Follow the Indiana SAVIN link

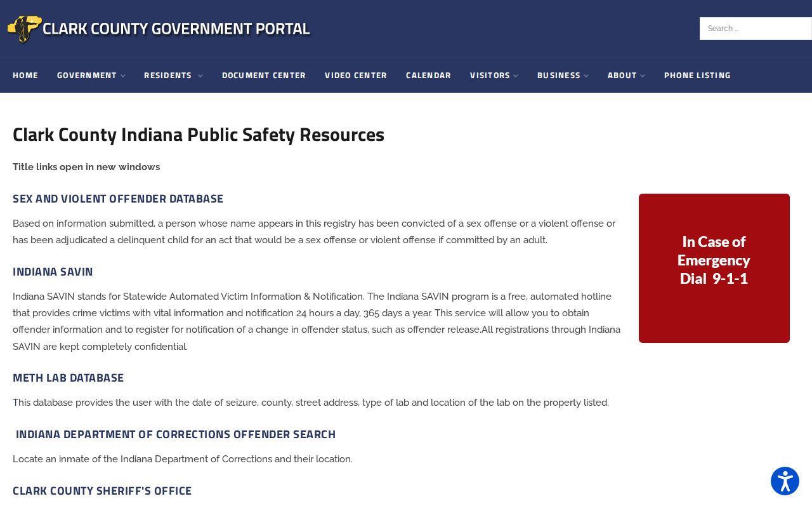pos(53,272)
